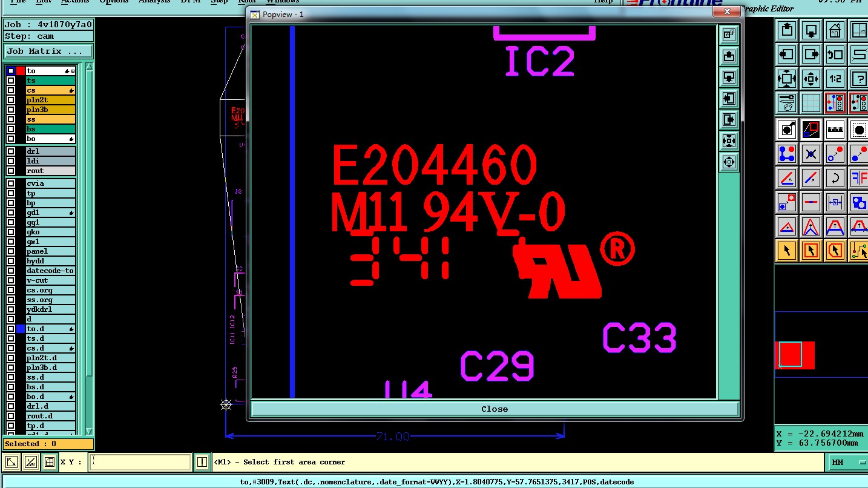Click the pan-all-directions arrows icon
The height and width of the screenshot is (488, 868).
point(810,78)
